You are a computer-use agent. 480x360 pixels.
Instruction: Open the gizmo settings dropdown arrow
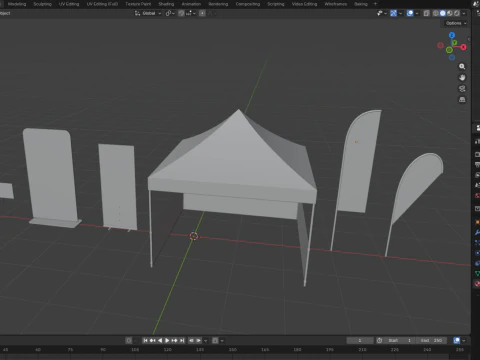(400, 13)
